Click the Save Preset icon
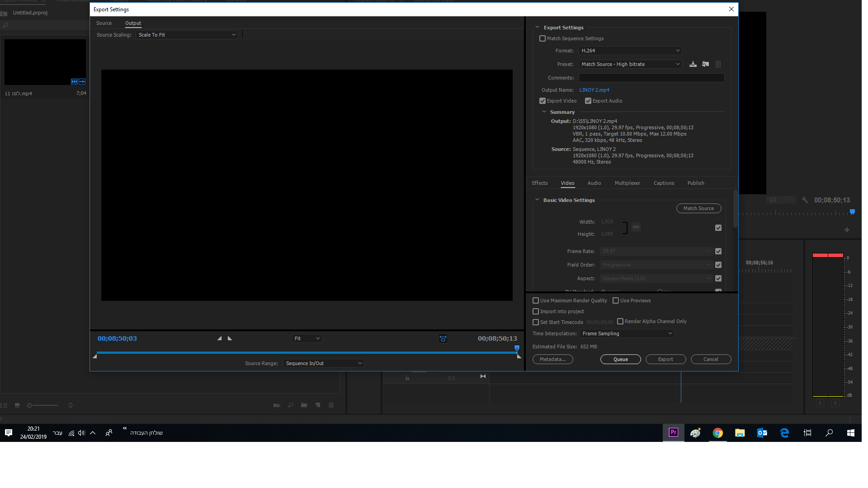The width and height of the screenshot is (868, 488). 693,64
